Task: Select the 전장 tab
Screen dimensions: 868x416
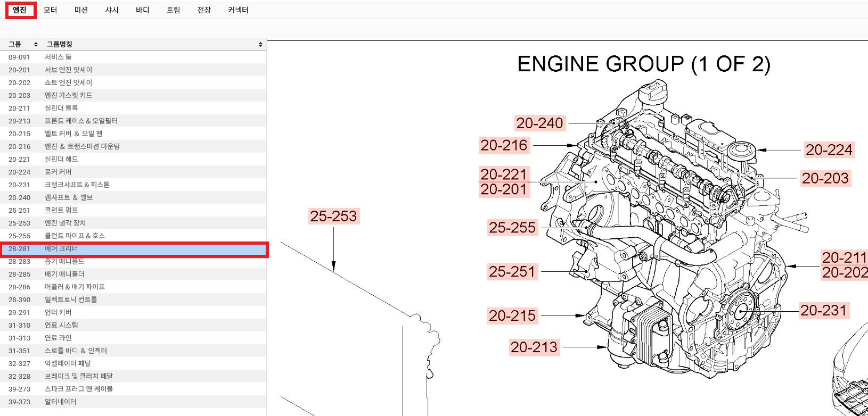Action: pos(204,10)
